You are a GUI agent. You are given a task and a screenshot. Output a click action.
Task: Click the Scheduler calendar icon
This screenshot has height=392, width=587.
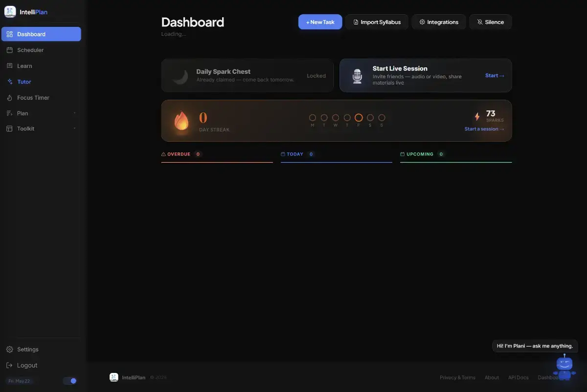pyautogui.click(x=10, y=50)
